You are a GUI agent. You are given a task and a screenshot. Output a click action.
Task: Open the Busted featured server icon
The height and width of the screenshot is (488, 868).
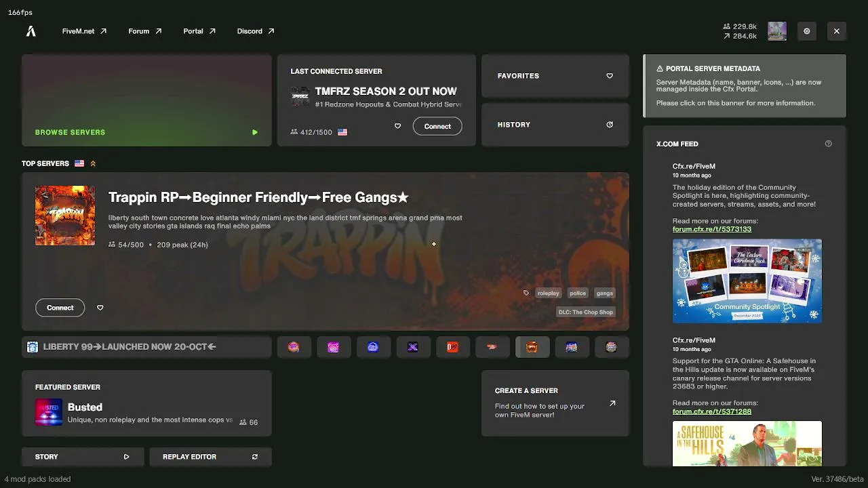pos(49,413)
